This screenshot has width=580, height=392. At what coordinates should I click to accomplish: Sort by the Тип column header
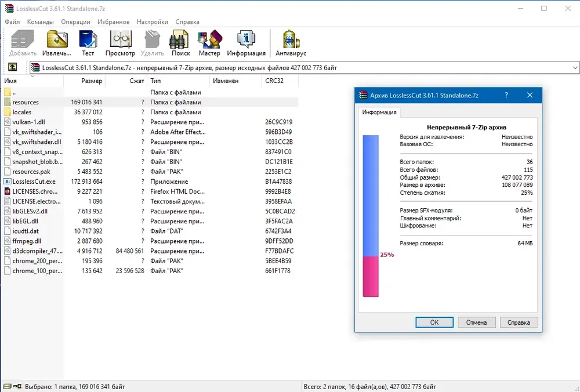click(x=178, y=81)
